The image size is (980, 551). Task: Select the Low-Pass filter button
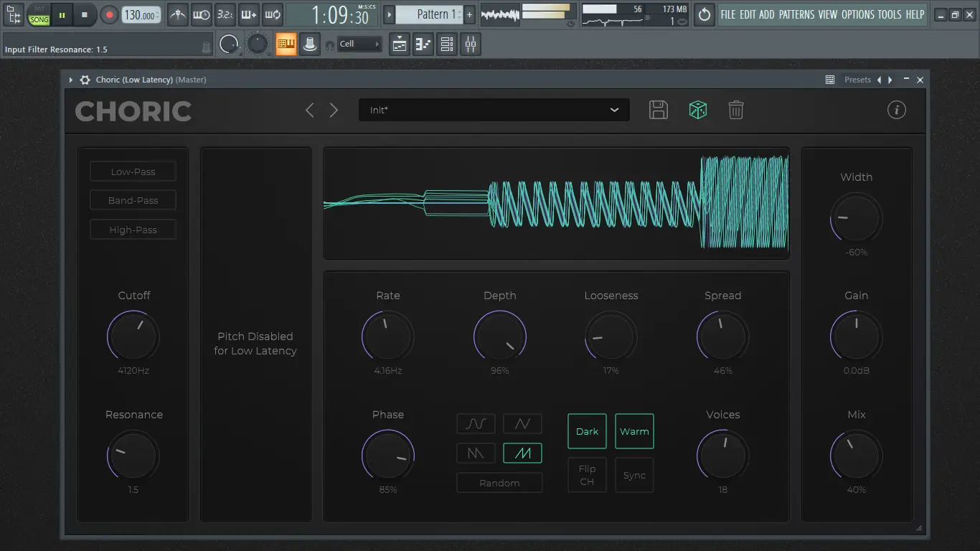click(x=133, y=171)
